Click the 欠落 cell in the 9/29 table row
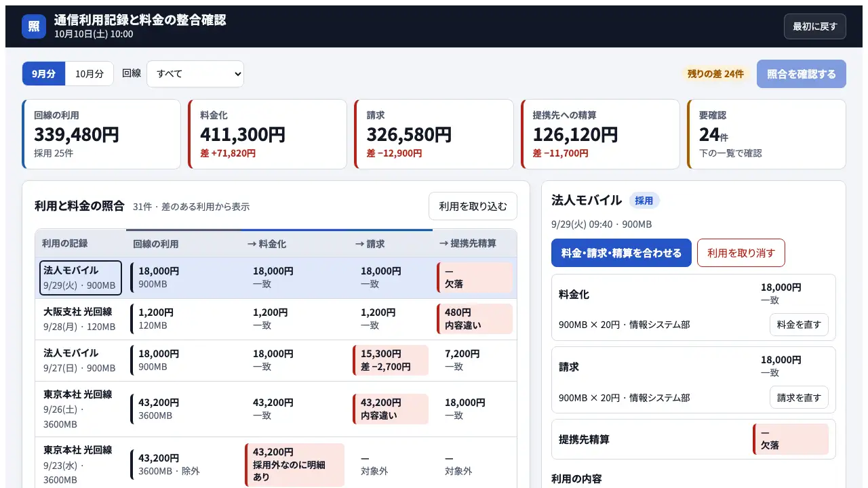The image size is (868, 488). tap(475, 278)
